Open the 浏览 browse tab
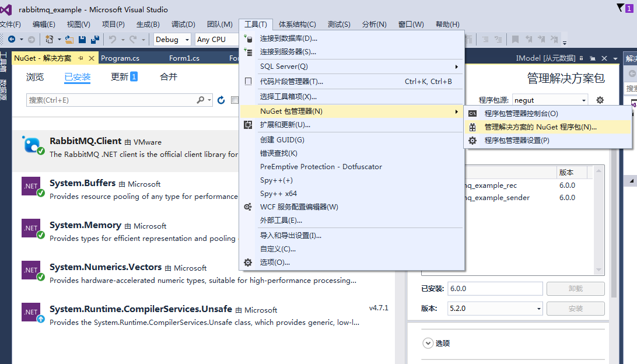This screenshot has width=637, height=364. click(x=35, y=77)
